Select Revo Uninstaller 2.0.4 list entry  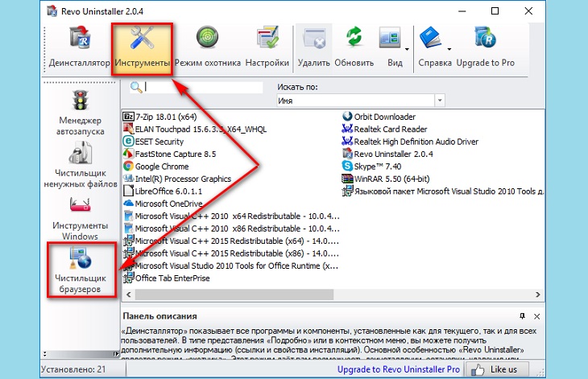(x=387, y=154)
